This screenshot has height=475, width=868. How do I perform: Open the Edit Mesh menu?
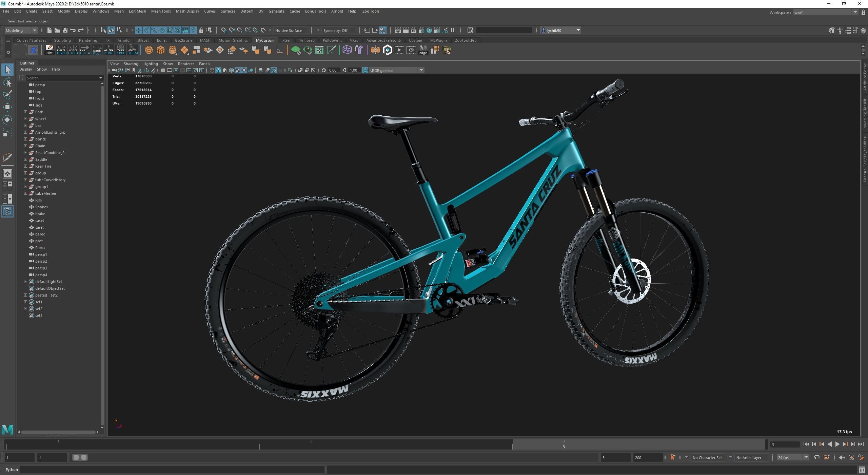click(x=137, y=11)
